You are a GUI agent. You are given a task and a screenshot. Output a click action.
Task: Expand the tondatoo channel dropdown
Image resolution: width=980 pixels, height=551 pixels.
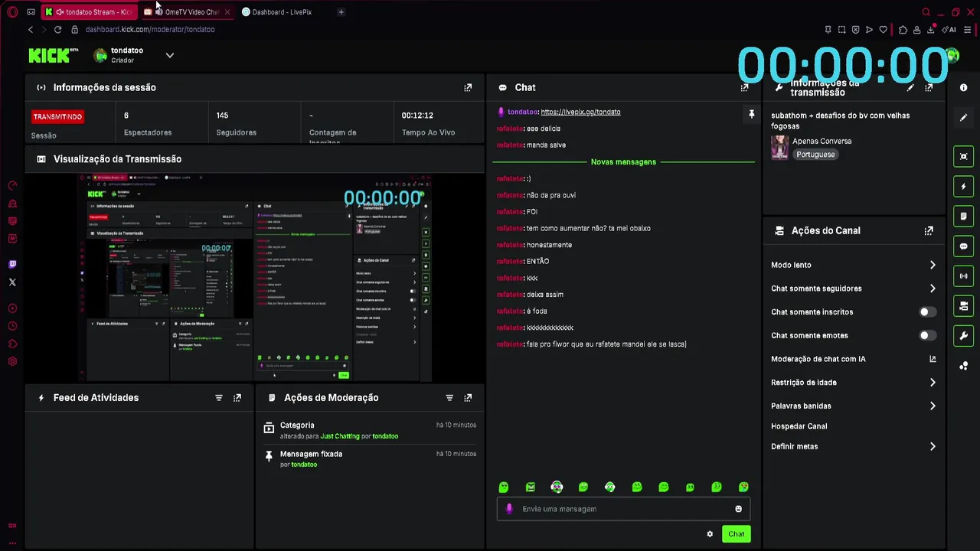coord(170,55)
